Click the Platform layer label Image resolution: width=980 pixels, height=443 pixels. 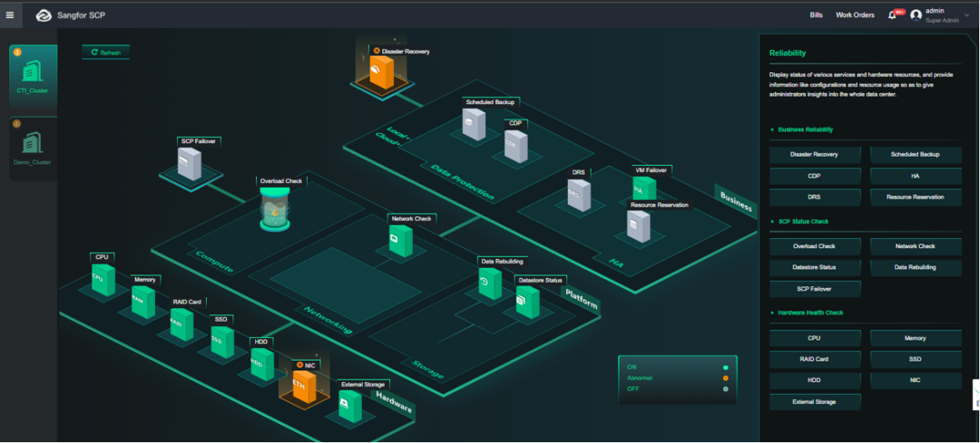pos(582,299)
